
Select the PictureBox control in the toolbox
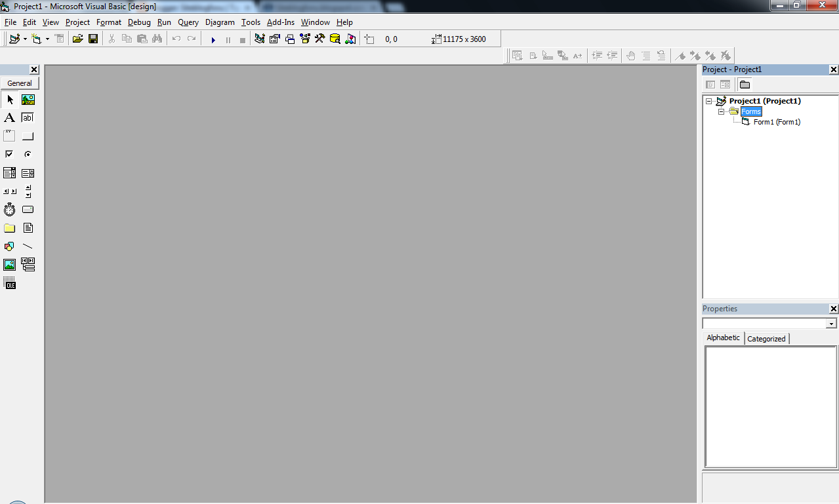(28, 99)
